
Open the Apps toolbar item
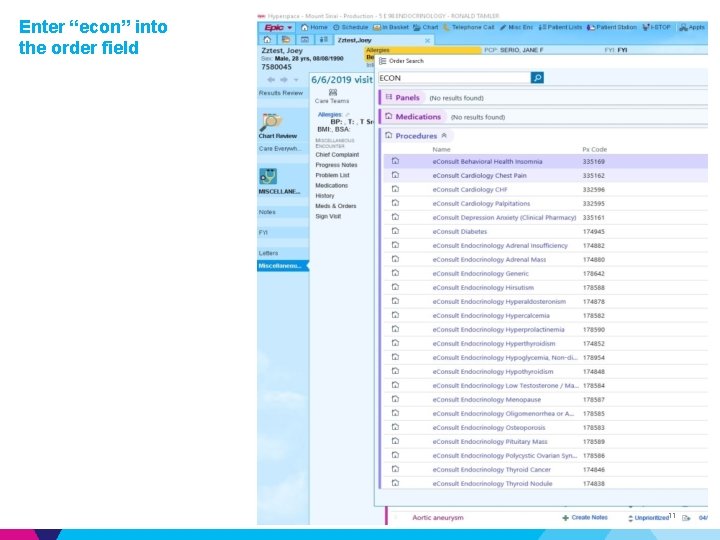coord(692,28)
